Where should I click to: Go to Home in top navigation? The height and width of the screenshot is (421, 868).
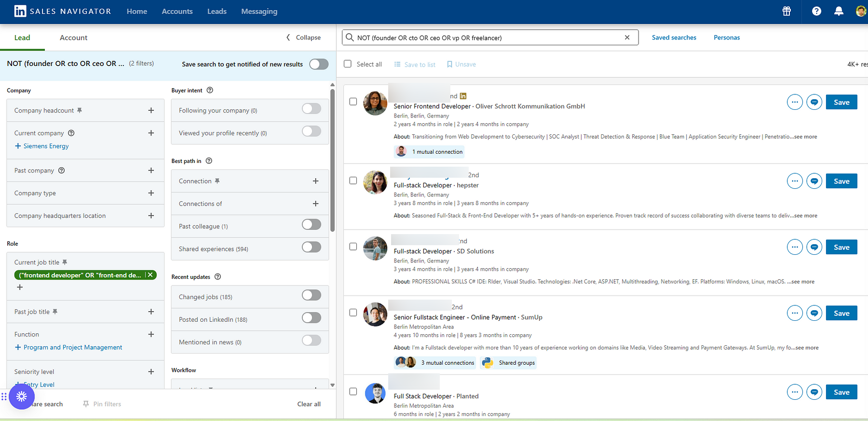pos(137,11)
